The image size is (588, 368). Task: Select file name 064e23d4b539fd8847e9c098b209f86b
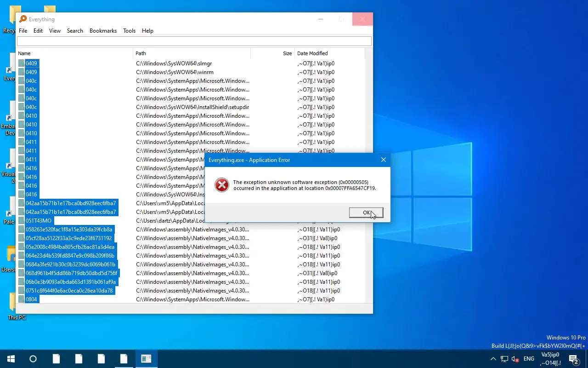(x=70, y=256)
